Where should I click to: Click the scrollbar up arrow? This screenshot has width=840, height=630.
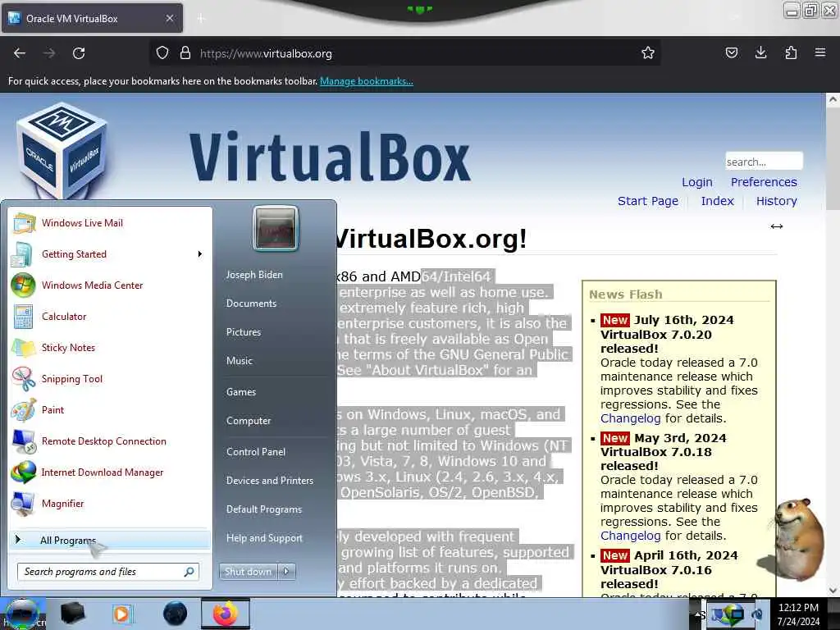[833, 99]
